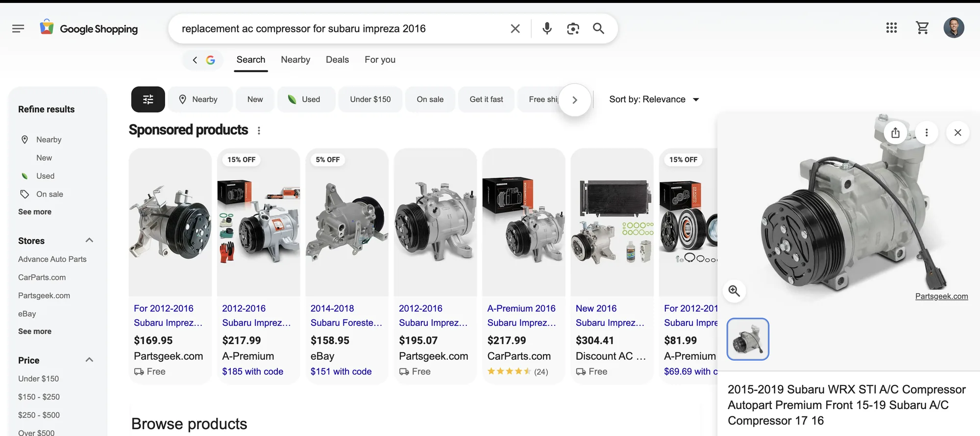Expand See more under Stores
Viewport: 980px width, 436px height.
pos(35,332)
